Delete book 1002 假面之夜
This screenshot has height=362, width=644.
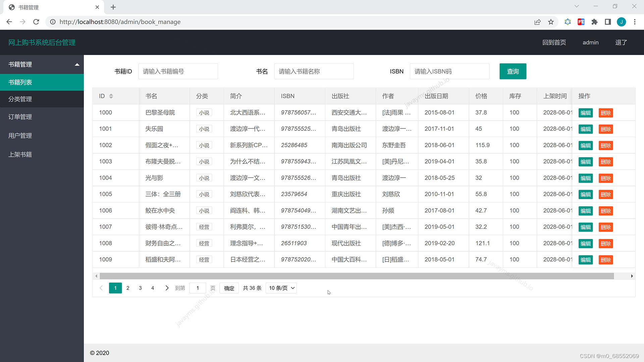[605, 146]
